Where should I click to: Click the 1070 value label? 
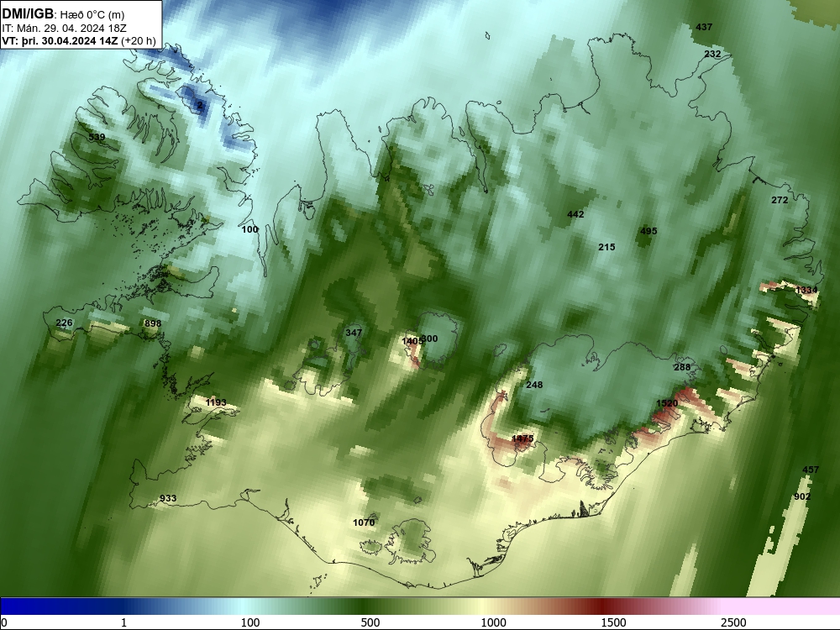[364, 522]
